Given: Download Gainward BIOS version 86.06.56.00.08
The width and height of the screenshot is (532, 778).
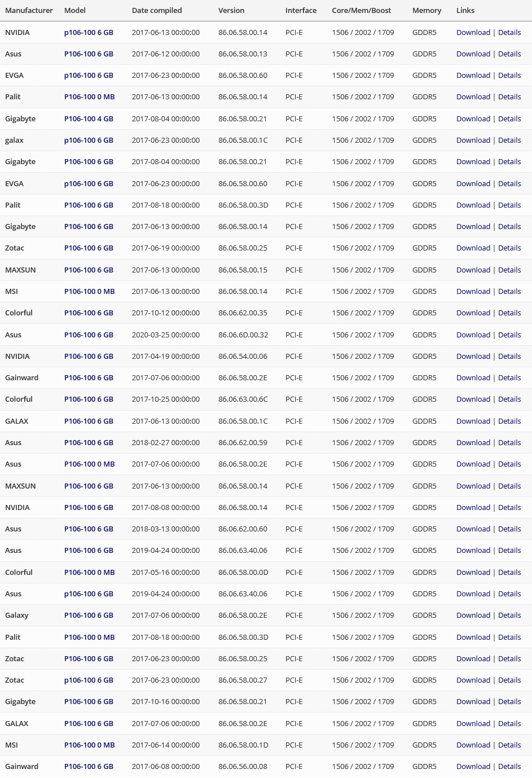Looking at the screenshot, I should [x=473, y=766].
